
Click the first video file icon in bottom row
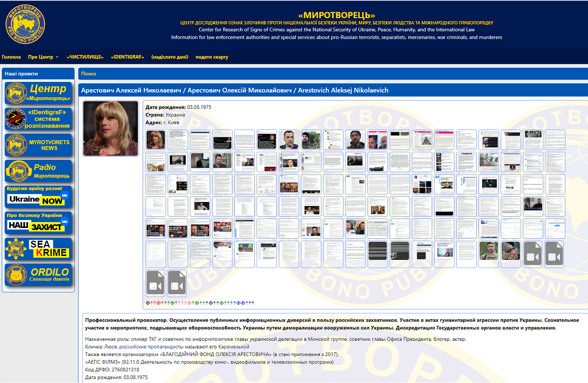tap(156, 283)
